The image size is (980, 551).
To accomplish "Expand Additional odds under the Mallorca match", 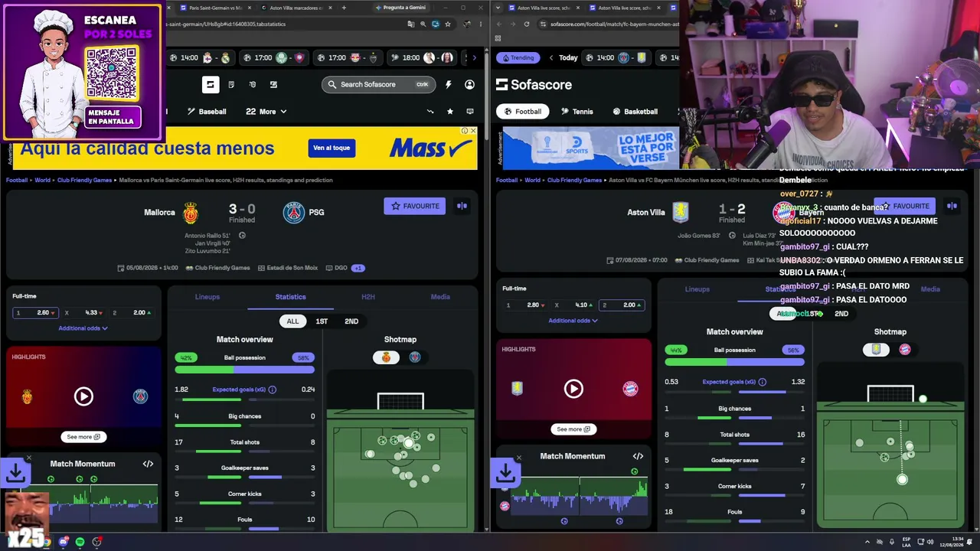I will [x=83, y=328].
